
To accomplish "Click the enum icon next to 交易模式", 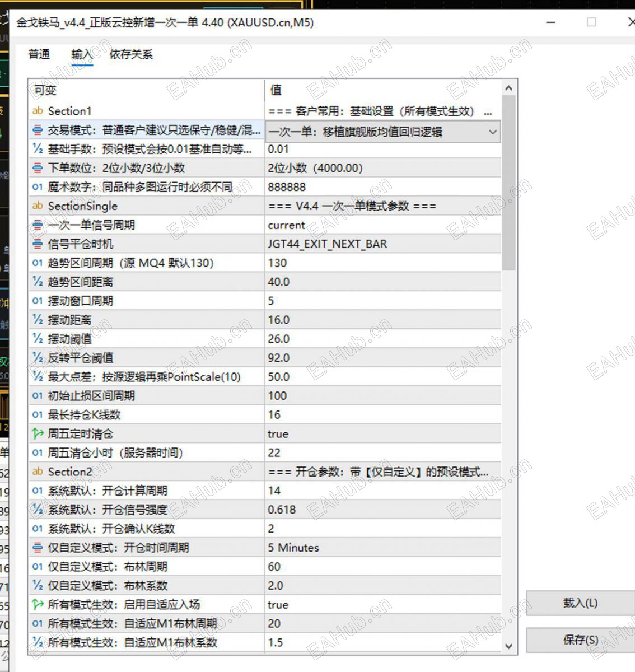I will pos(38,130).
